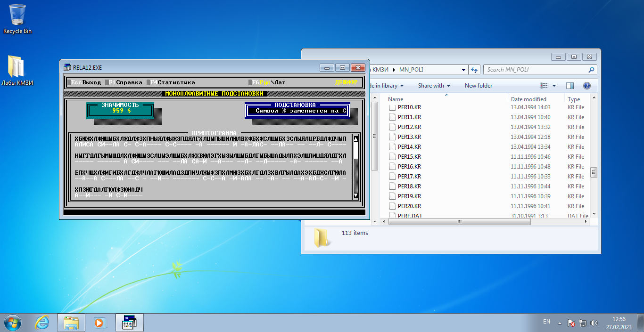Image resolution: width=644 pixels, height=332 pixels.
Task: Choose Esc Выход in the RELA12 menu
Action: (85, 82)
